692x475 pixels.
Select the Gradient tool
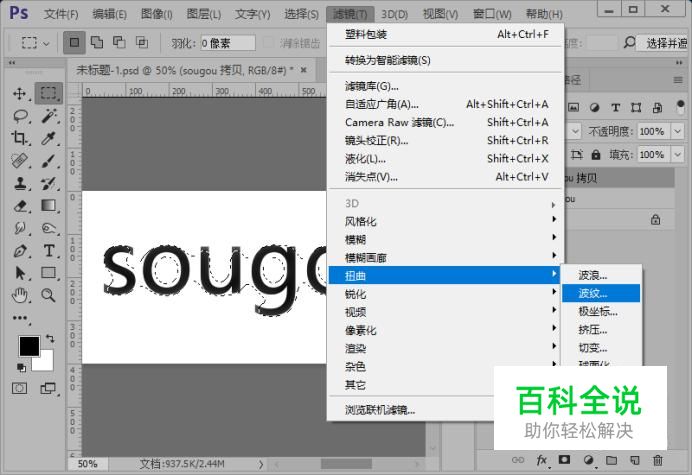point(49,206)
